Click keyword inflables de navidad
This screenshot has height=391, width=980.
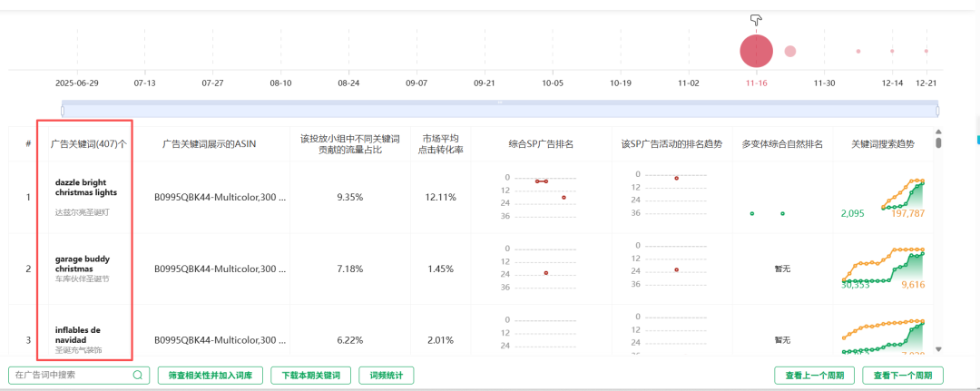[x=77, y=335]
